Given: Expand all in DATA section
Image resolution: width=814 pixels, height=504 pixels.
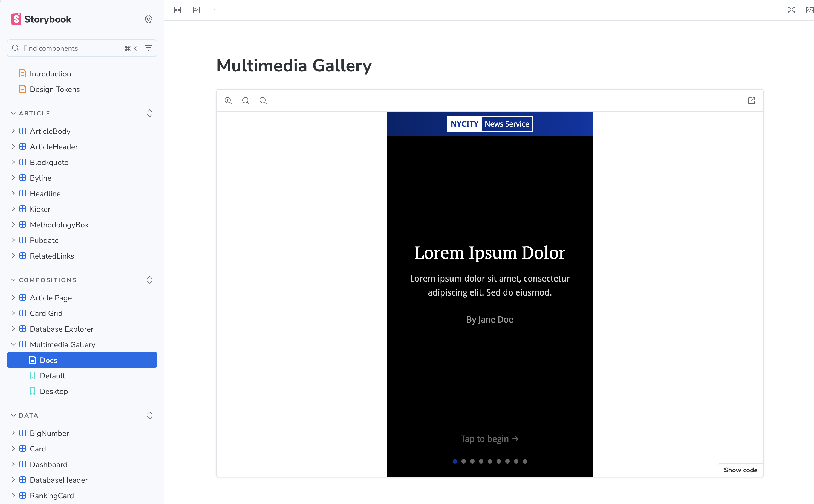Looking at the screenshot, I should (150, 415).
